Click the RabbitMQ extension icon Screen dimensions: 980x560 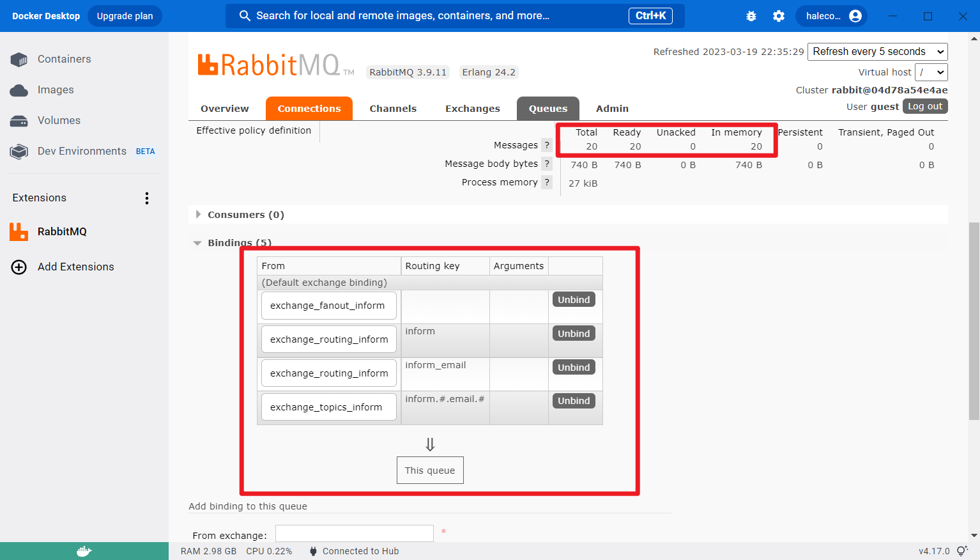tap(19, 231)
